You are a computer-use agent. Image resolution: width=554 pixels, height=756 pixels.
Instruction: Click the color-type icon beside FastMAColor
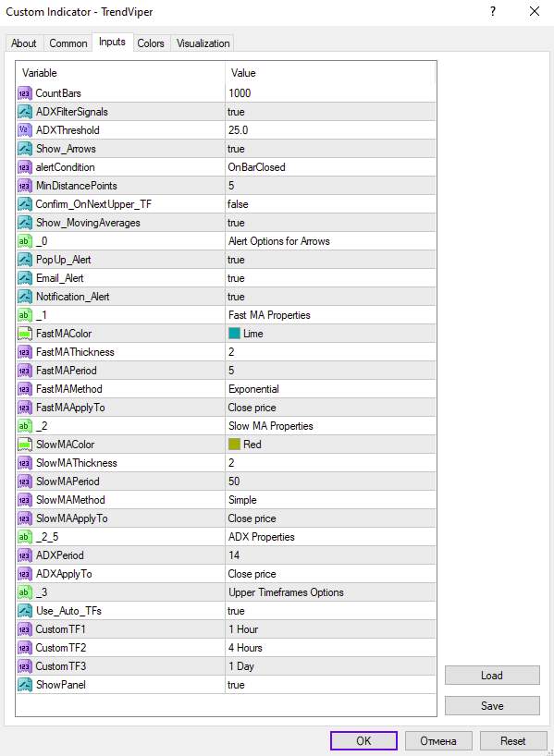(25, 334)
